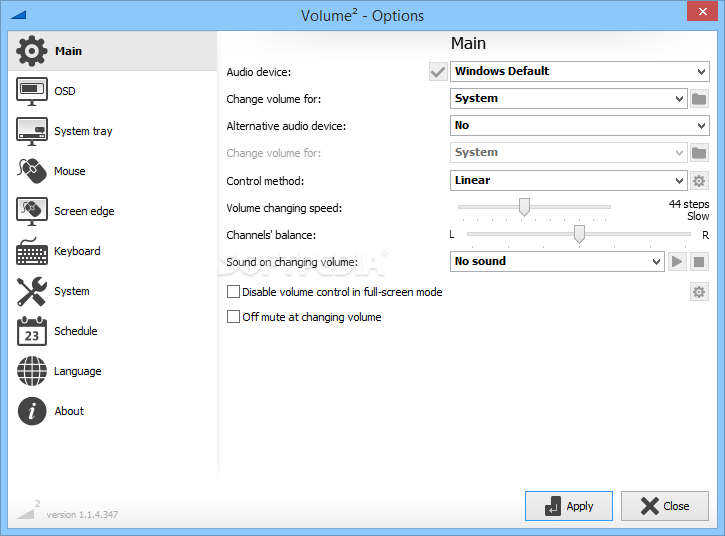This screenshot has height=536, width=725.
Task: Click the Schedule calendar icon
Action: coord(31,331)
